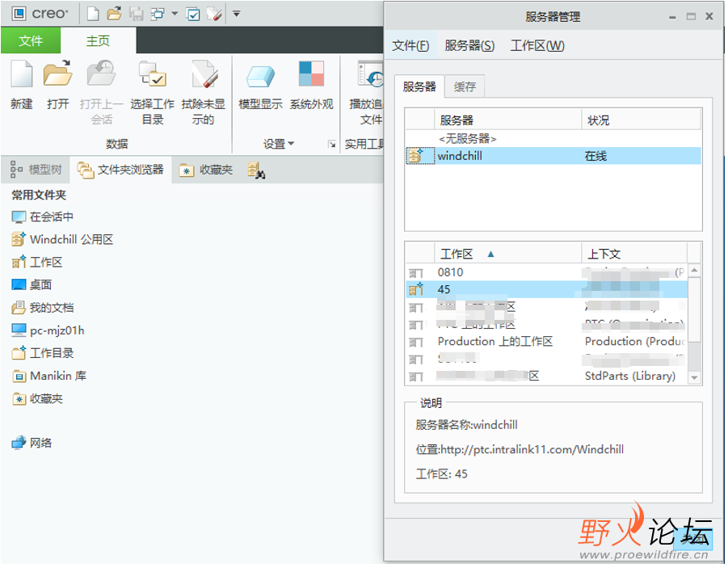728x568 pixels.
Task: Click the 新建 ribbon button
Action: pos(22,86)
